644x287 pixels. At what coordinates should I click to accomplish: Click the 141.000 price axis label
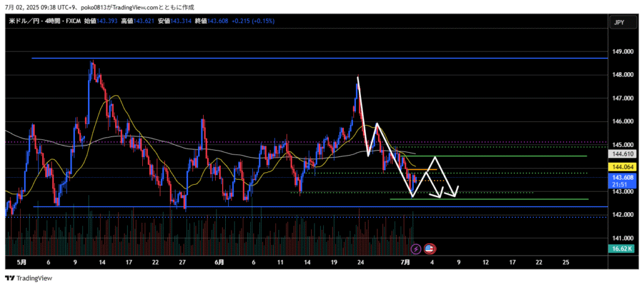tap(622, 239)
